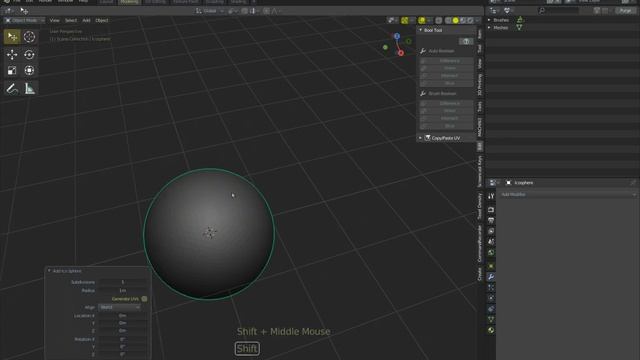Select the Select Box tool
Screen dimensions: 640x360
pyautogui.click(x=12, y=37)
